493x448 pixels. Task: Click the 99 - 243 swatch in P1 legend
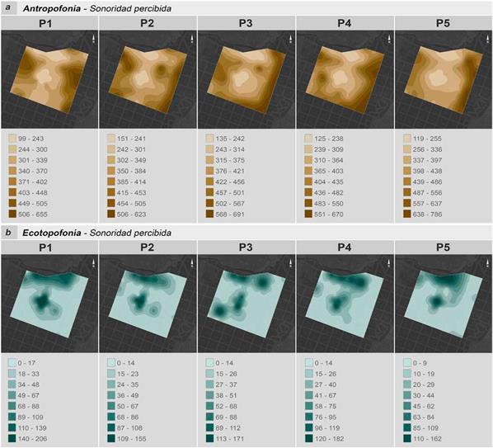point(12,139)
